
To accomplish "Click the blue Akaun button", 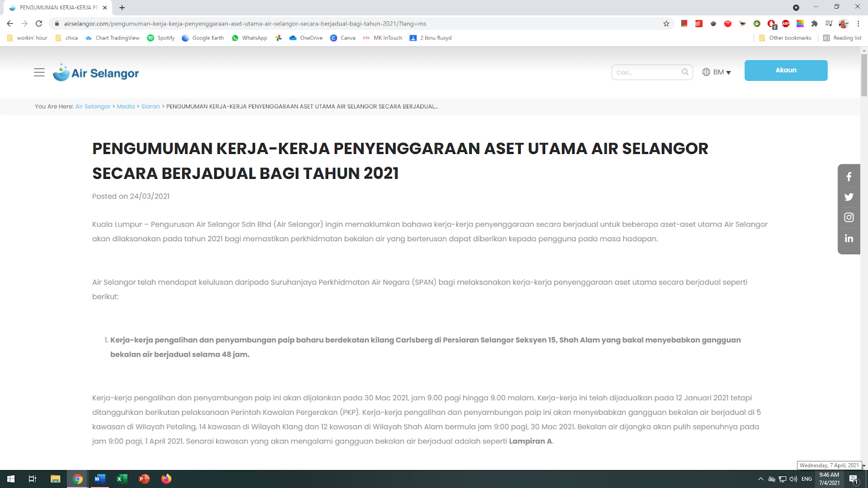I will (786, 70).
